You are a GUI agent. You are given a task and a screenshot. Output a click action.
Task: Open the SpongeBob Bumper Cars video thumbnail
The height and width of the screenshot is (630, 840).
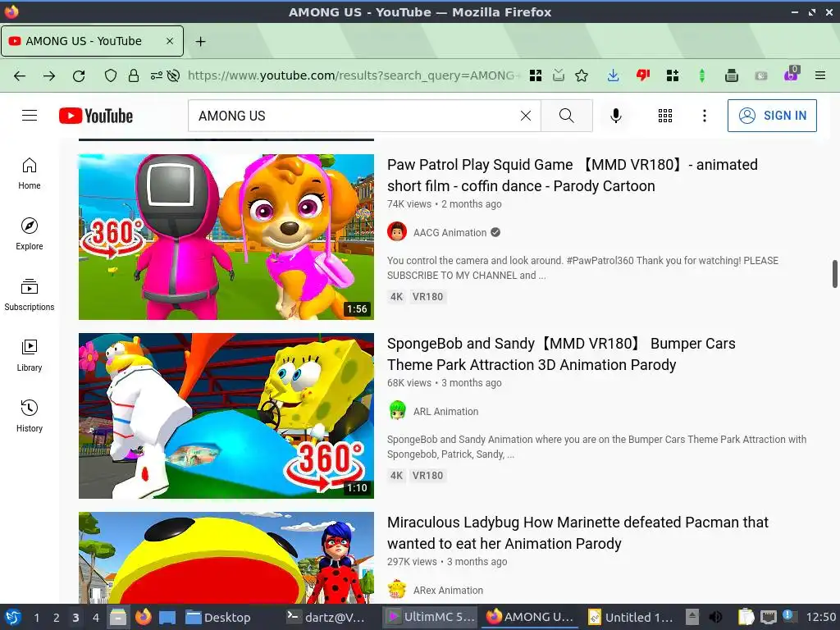pyautogui.click(x=226, y=416)
